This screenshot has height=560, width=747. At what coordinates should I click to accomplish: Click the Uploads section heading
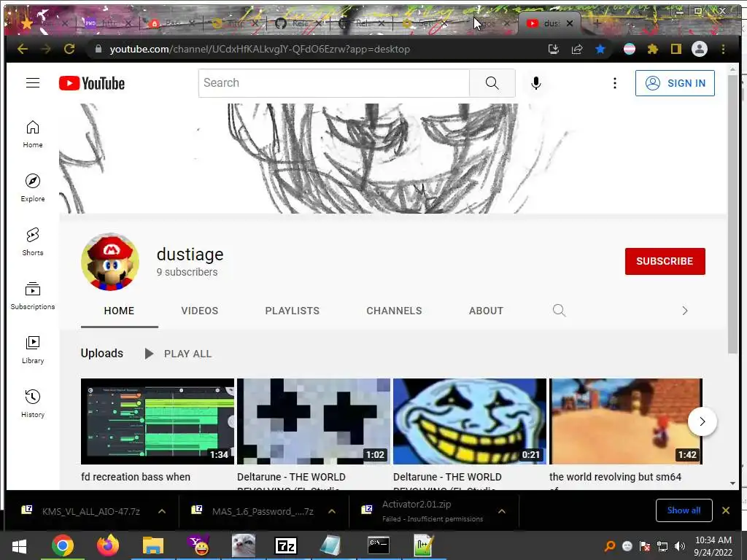pyautogui.click(x=102, y=354)
